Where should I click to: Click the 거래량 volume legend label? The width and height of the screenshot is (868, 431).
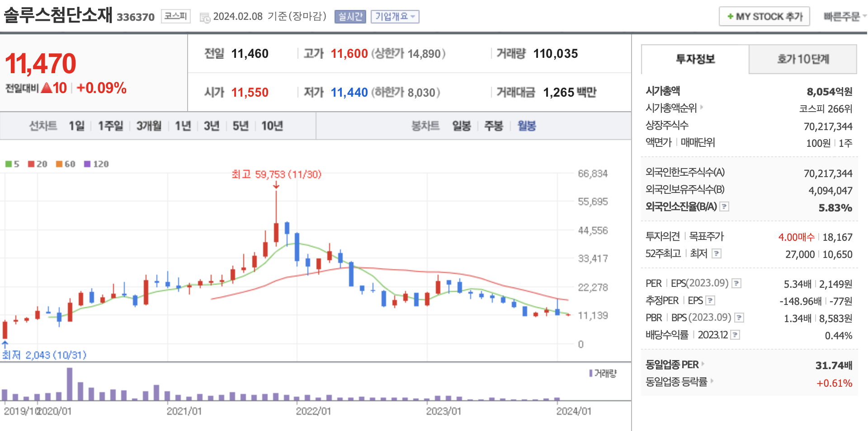[x=604, y=374]
